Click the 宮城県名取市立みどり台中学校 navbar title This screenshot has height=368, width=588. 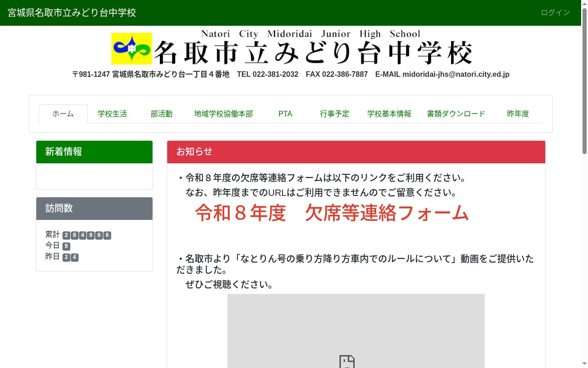click(72, 12)
